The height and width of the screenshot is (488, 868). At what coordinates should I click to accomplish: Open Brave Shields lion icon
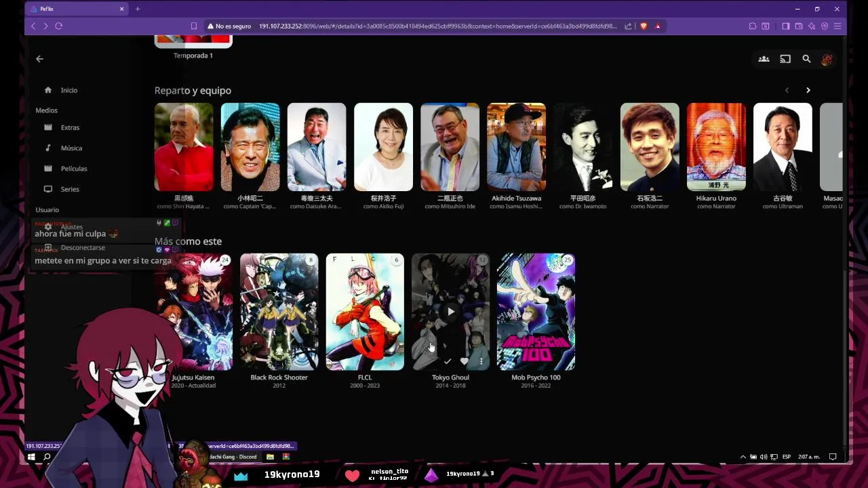point(644,26)
